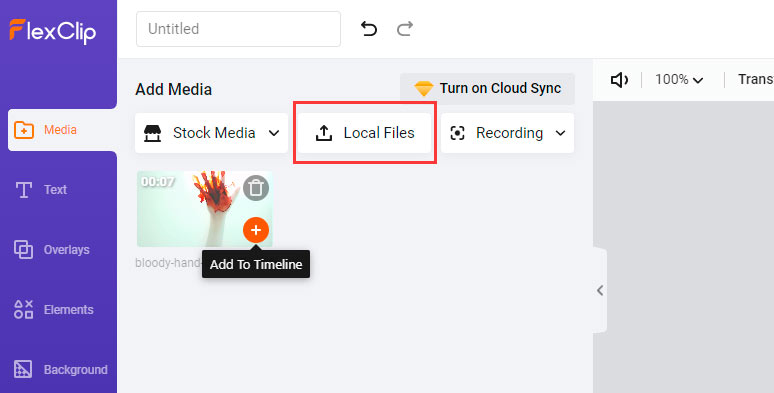
Task: Open the Elements tab in sidebar
Action: 53,310
